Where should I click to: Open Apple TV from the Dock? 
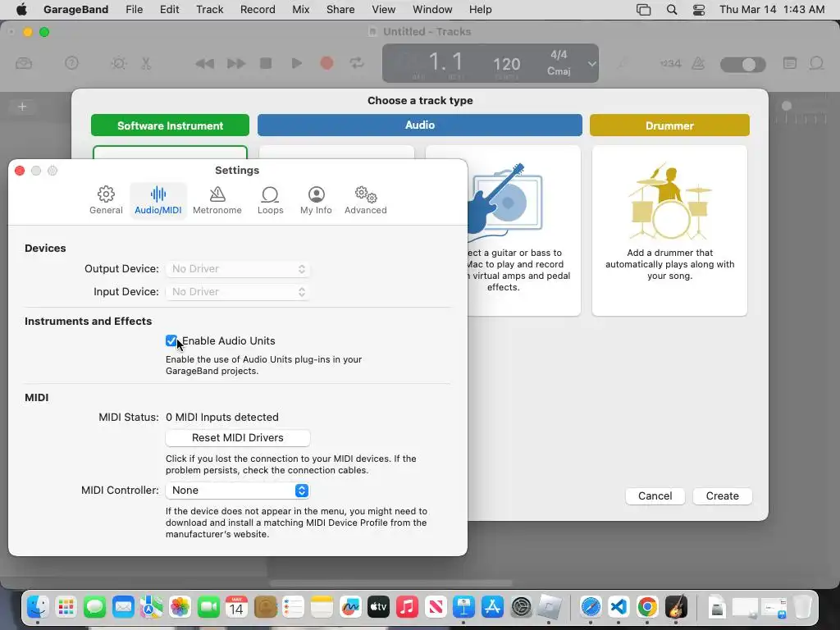pyautogui.click(x=378, y=607)
